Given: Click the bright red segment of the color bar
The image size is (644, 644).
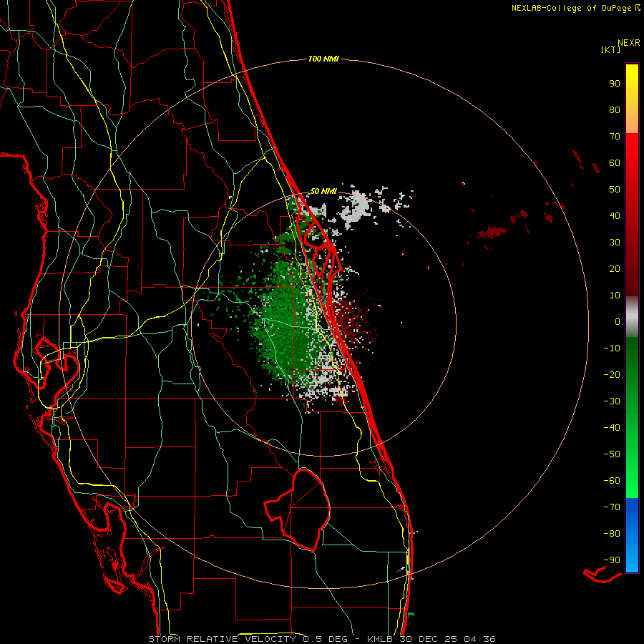Looking at the screenshot, I should [x=632, y=215].
